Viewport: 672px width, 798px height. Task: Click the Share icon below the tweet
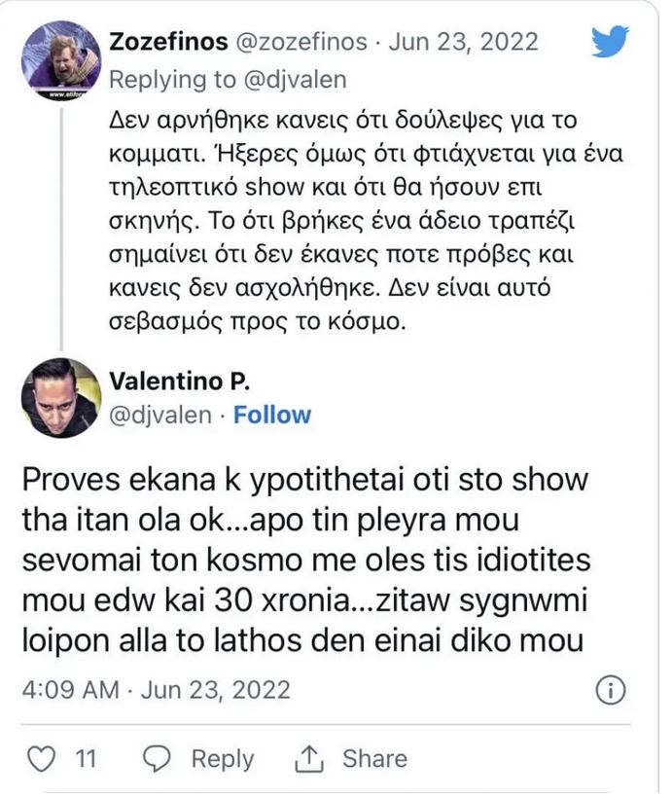coord(308,758)
